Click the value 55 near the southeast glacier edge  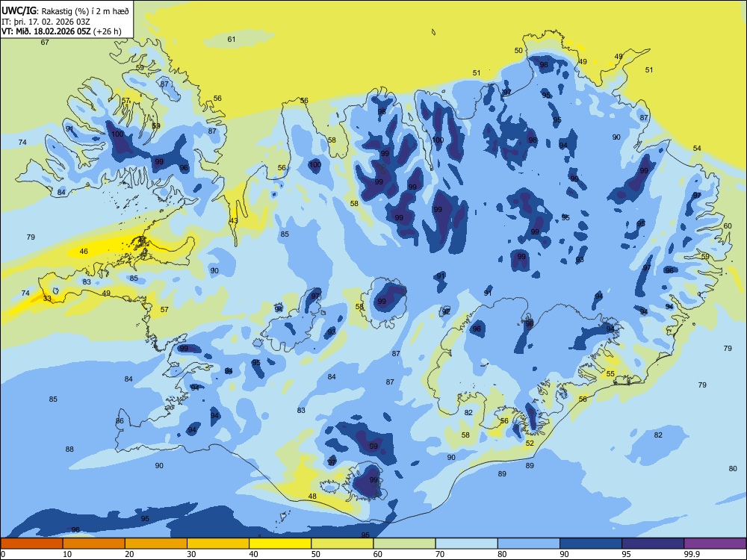point(610,374)
